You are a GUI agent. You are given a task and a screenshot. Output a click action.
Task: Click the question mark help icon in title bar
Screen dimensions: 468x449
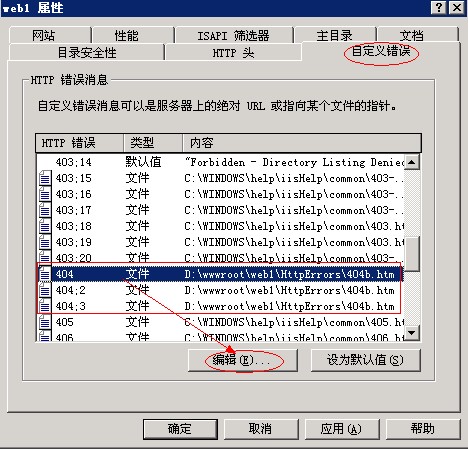(439, 7)
